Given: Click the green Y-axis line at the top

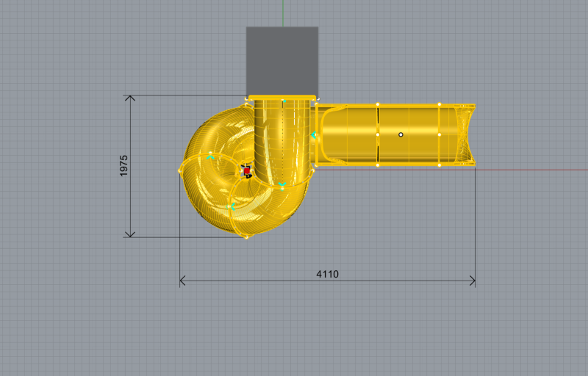Looking at the screenshot, I should [283, 12].
